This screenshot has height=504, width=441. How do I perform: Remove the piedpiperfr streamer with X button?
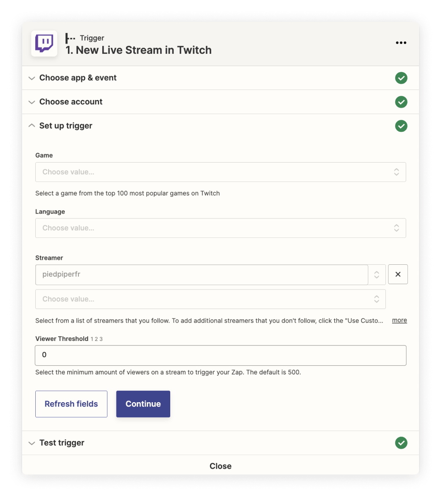[x=398, y=274]
